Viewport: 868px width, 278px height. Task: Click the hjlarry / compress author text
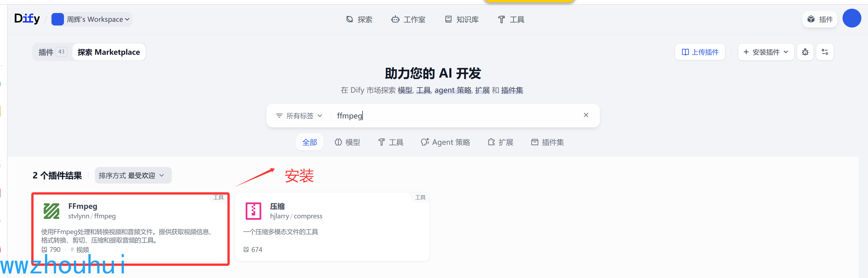click(296, 216)
